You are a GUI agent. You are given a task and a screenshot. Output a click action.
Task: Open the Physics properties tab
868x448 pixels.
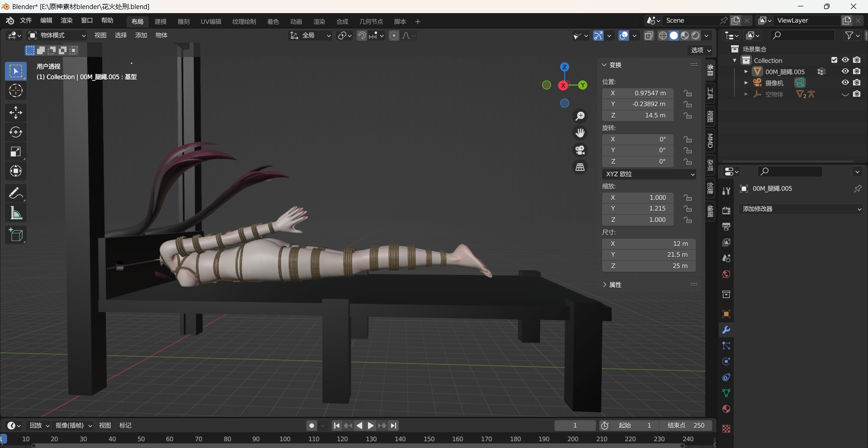click(x=726, y=362)
